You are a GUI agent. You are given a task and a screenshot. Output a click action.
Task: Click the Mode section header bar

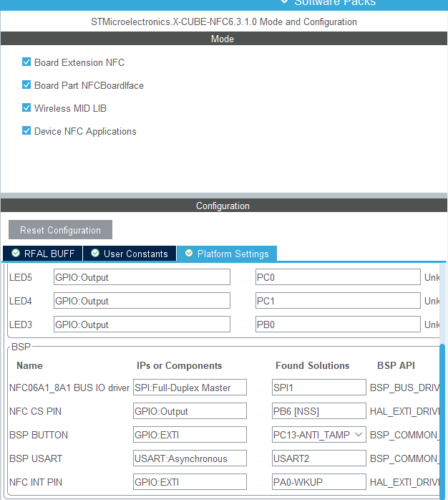224,39
